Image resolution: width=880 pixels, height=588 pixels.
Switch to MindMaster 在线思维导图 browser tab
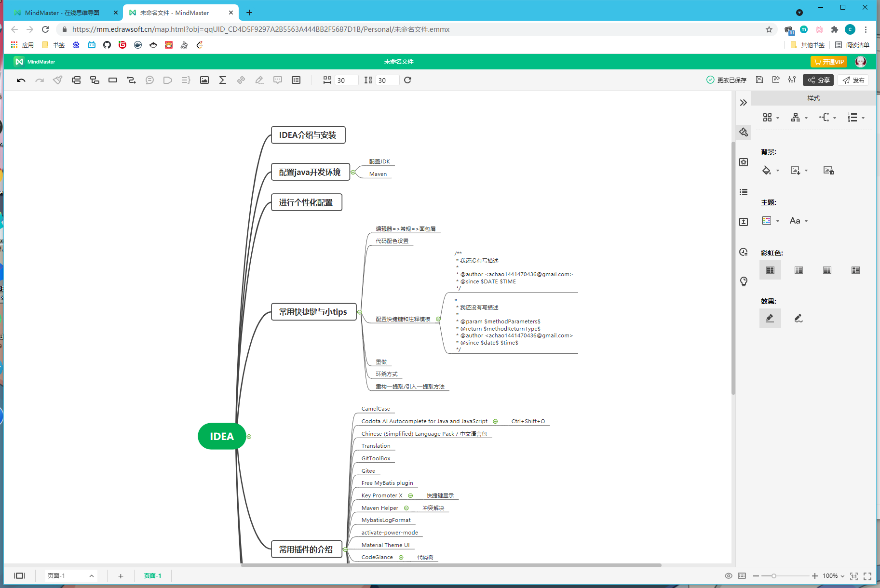(x=62, y=13)
